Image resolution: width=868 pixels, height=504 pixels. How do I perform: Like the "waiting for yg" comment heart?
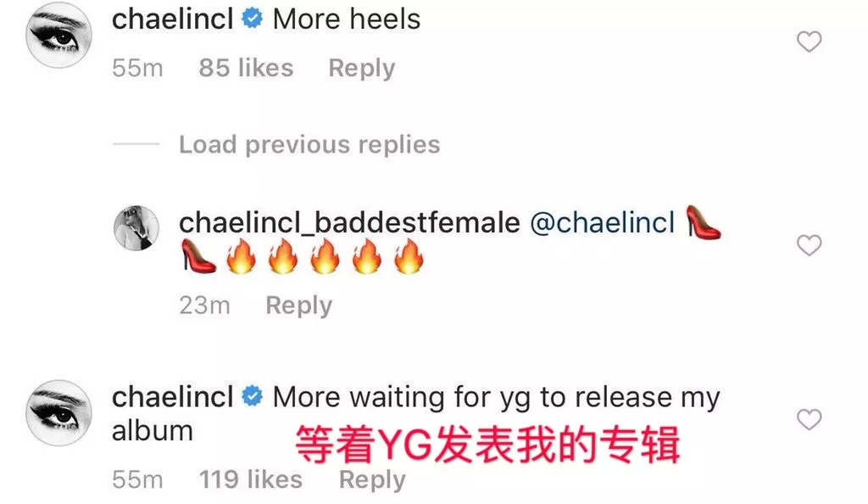(x=809, y=419)
